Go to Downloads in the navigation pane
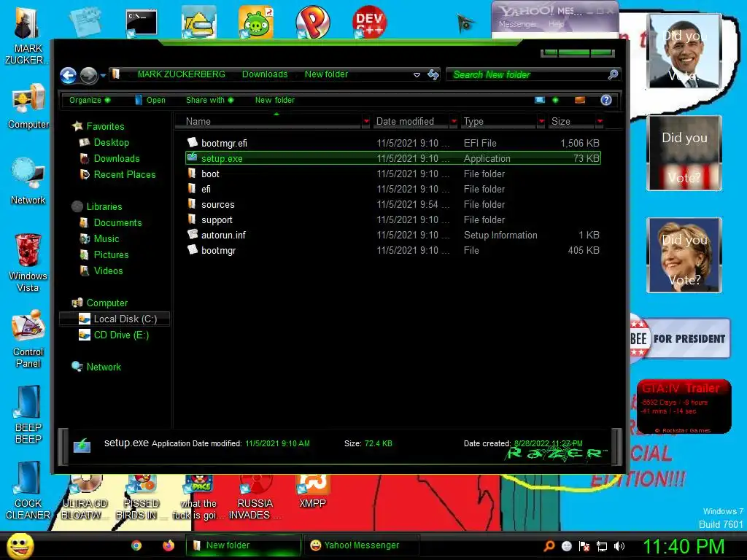The width and height of the screenshot is (747, 560). [109, 158]
